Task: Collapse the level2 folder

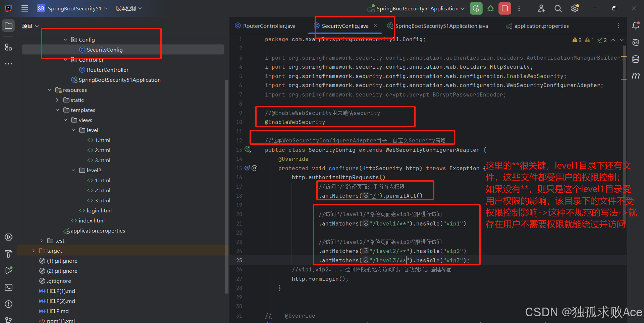Action: [x=73, y=170]
